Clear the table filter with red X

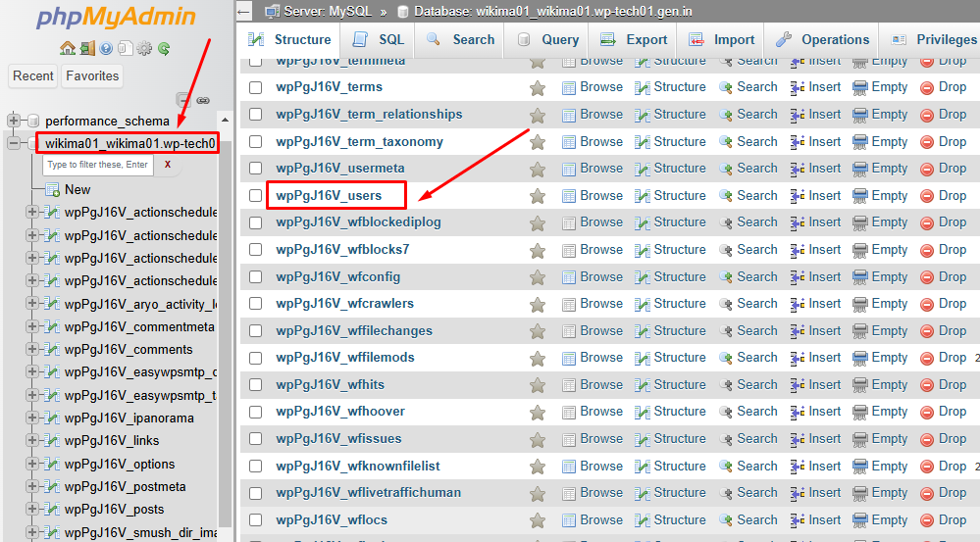[x=168, y=165]
